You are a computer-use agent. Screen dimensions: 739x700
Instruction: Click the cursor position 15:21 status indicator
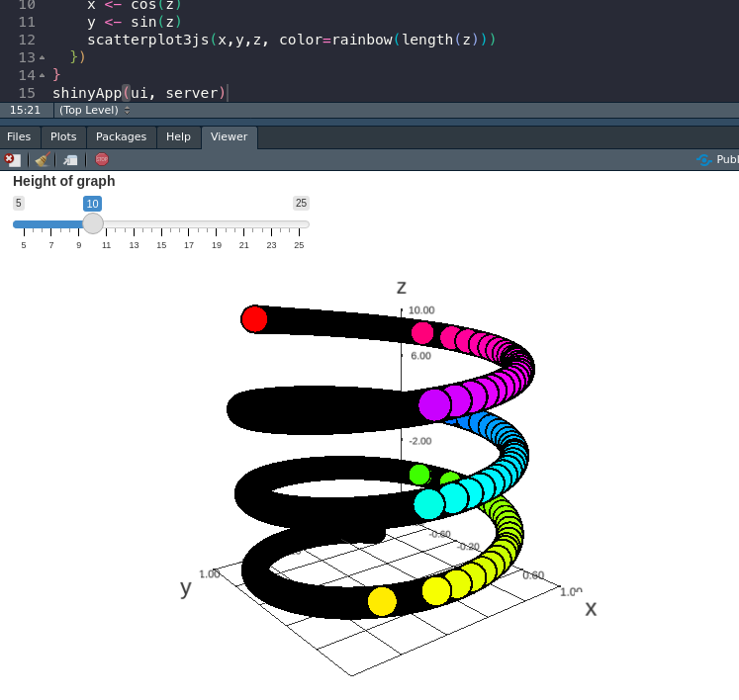[26, 110]
